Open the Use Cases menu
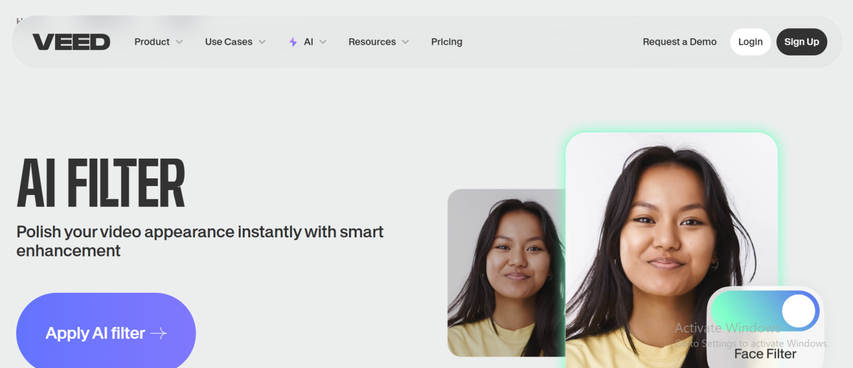Image resolution: width=853 pixels, height=368 pixels. [x=235, y=42]
